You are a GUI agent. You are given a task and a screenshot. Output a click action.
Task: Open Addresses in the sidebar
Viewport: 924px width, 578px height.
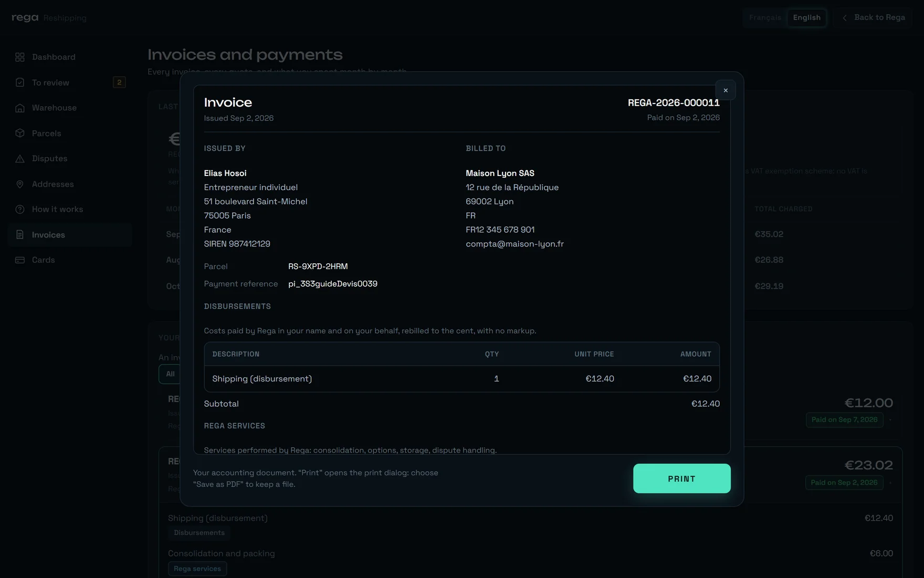(69, 184)
